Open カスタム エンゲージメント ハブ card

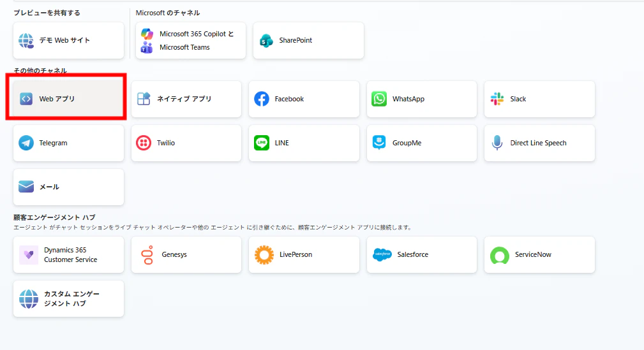tap(68, 299)
